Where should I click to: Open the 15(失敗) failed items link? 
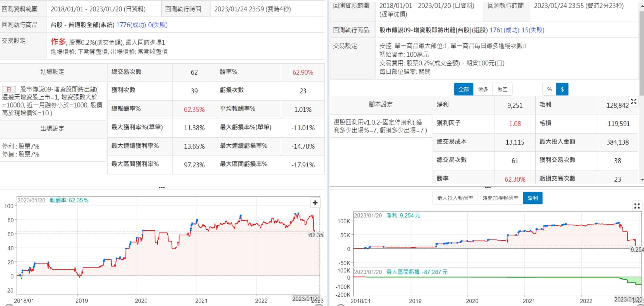click(x=533, y=30)
